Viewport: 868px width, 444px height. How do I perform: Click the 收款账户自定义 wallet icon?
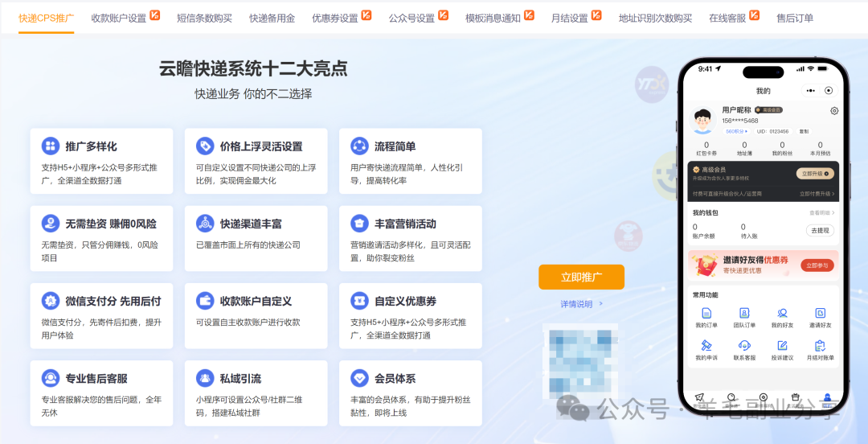click(205, 301)
